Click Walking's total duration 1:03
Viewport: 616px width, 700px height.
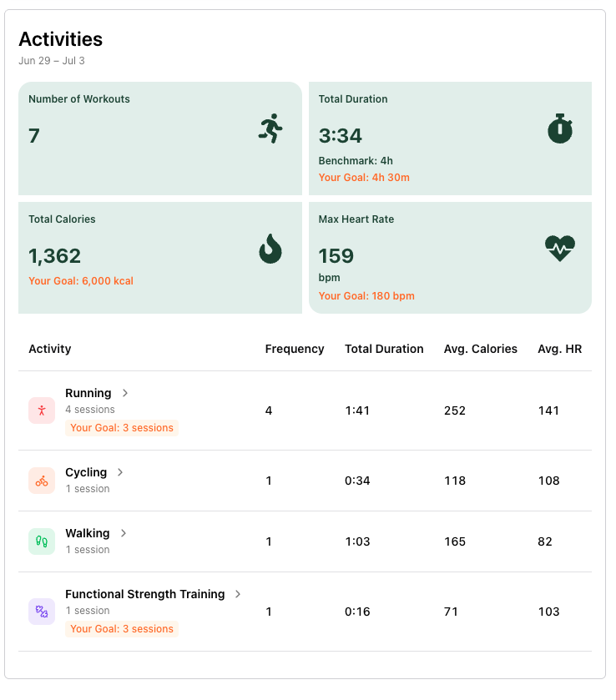tap(357, 541)
